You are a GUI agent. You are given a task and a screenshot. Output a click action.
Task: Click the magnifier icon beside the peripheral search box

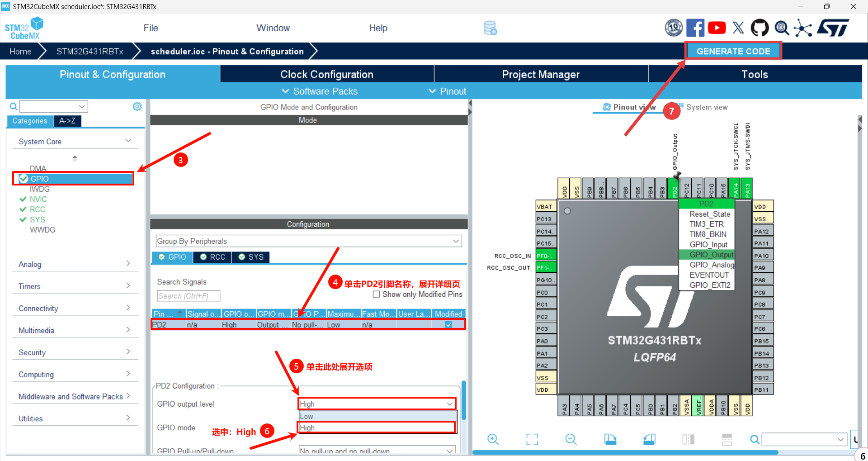(x=14, y=106)
